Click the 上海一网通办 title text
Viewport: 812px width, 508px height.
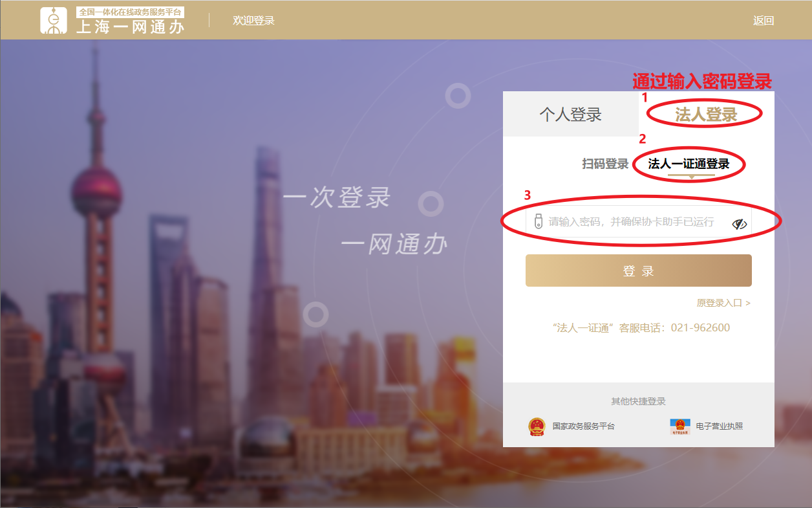(x=131, y=27)
